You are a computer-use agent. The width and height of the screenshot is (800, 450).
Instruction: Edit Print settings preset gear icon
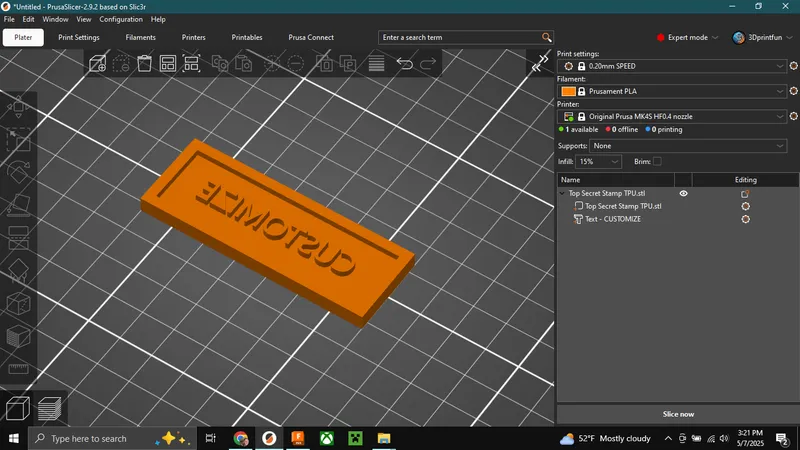(x=793, y=66)
